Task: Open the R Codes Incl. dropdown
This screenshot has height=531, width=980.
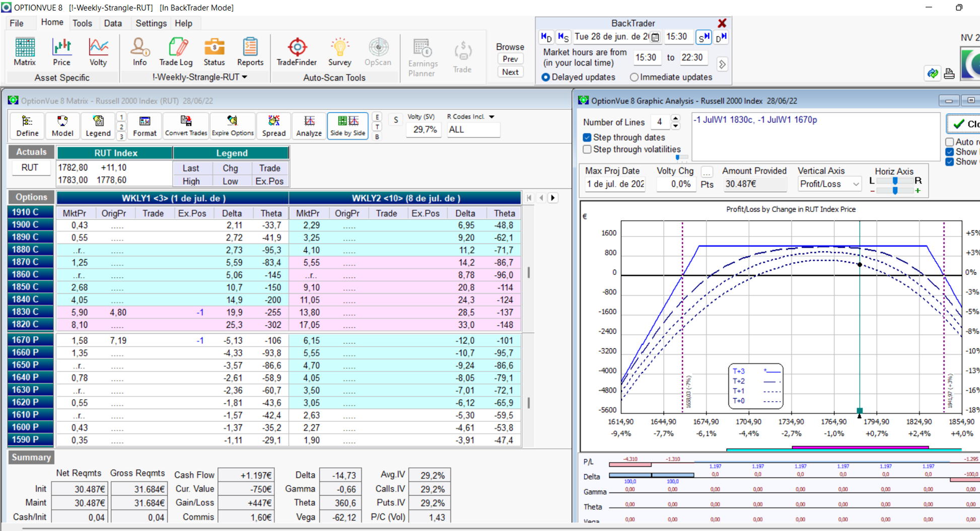Action: coord(492,117)
